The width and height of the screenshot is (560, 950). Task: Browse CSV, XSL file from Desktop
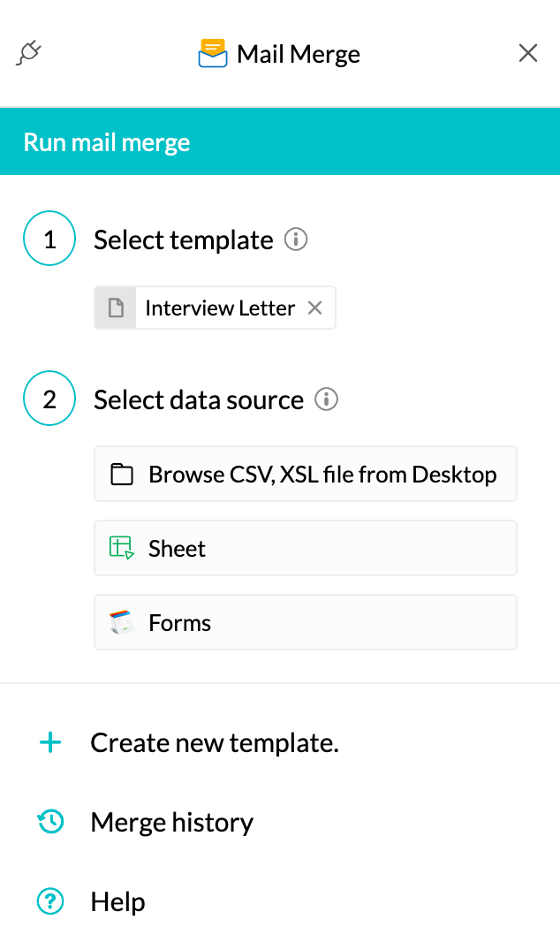tap(322, 475)
